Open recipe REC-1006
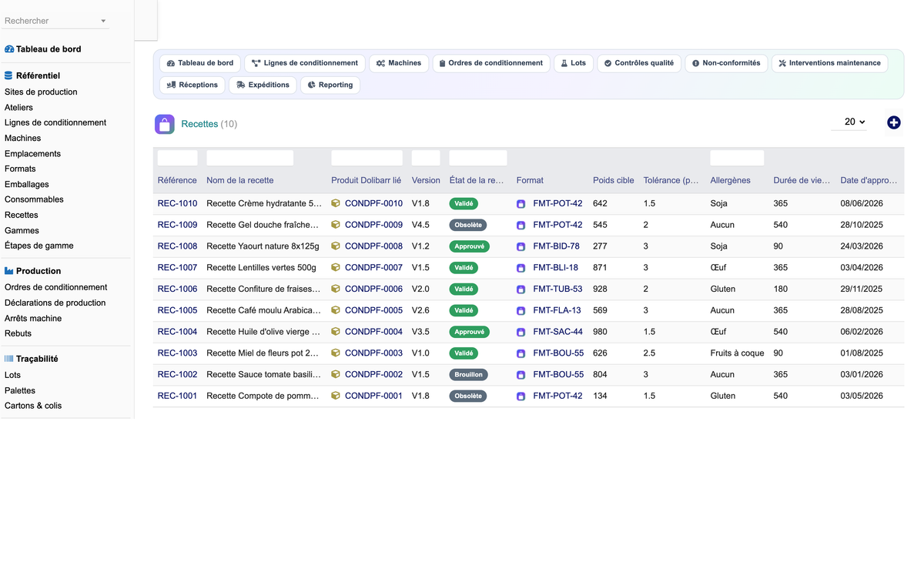 [177, 289]
